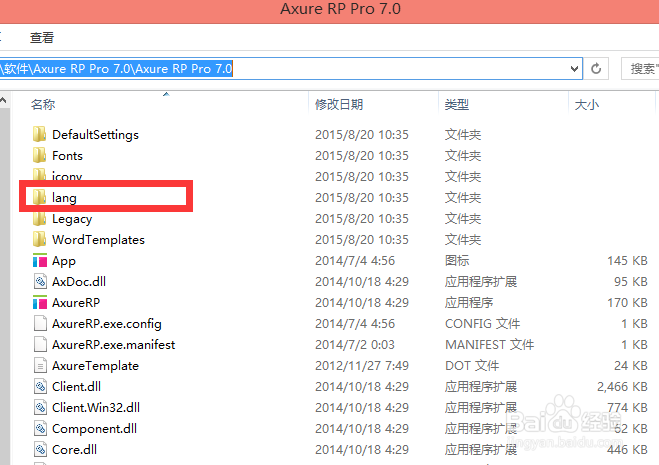Select the App file name

(64, 261)
